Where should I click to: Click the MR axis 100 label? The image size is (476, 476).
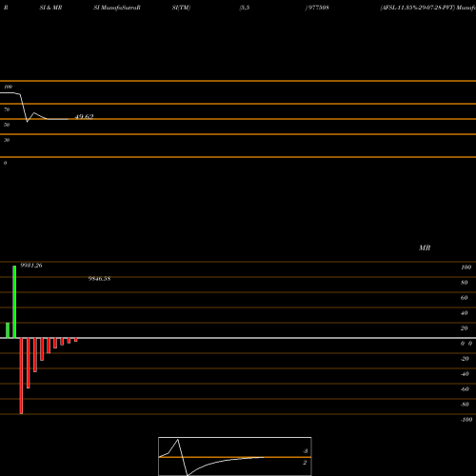point(466,268)
